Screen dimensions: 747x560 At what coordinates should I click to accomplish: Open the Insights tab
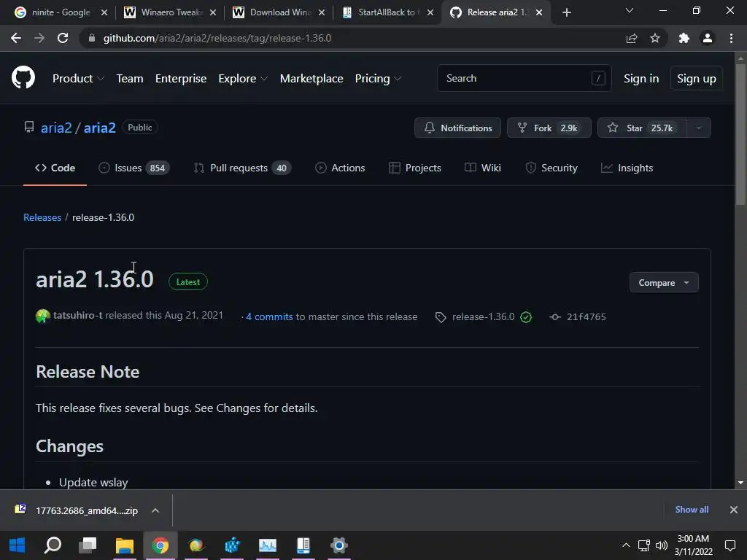pyautogui.click(x=627, y=168)
